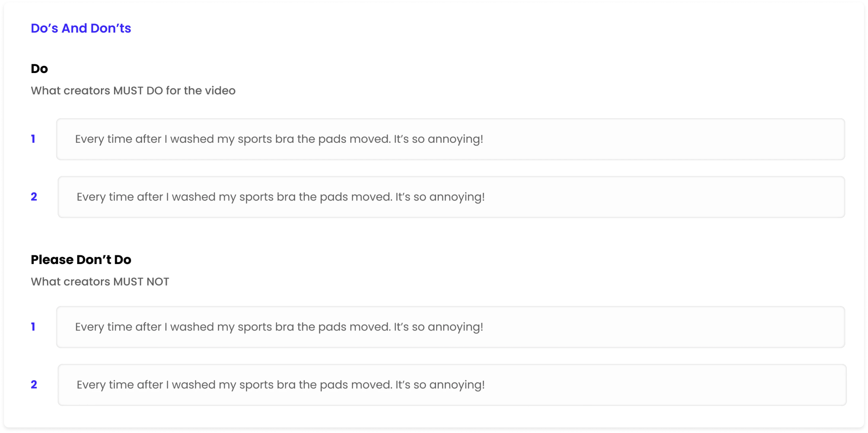Focus the second field under Please Don't Do
This screenshot has width=868, height=433.
[452, 385]
